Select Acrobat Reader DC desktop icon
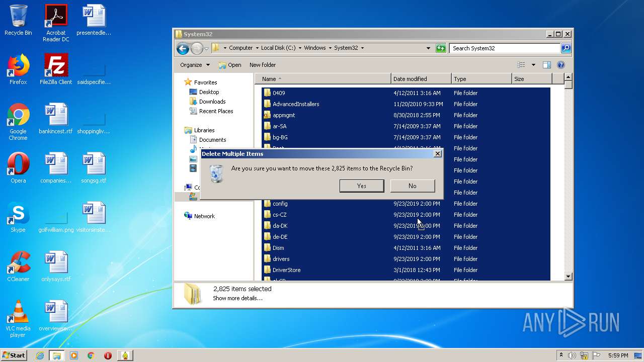Image resolution: width=644 pixels, height=362 pixels. pos(56,23)
